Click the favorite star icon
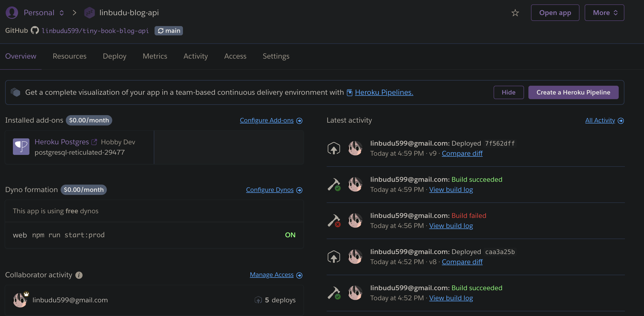The image size is (644, 316). coord(515,13)
